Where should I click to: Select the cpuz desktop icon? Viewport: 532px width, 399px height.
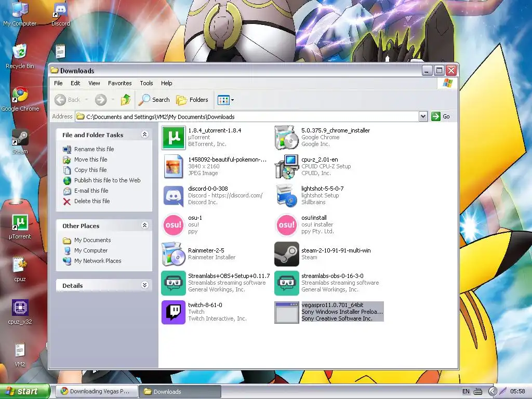pyautogui.click(x=20, y=270)
